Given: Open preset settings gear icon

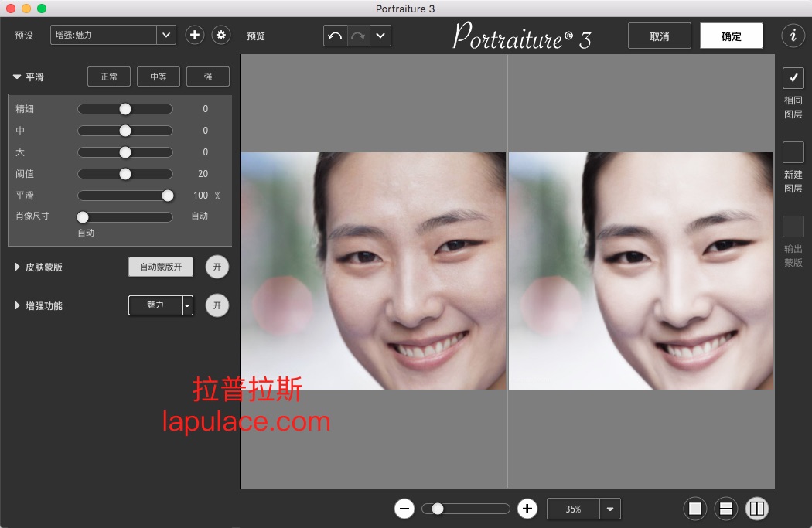Looking at the screenshot, I should click(221, 35).
